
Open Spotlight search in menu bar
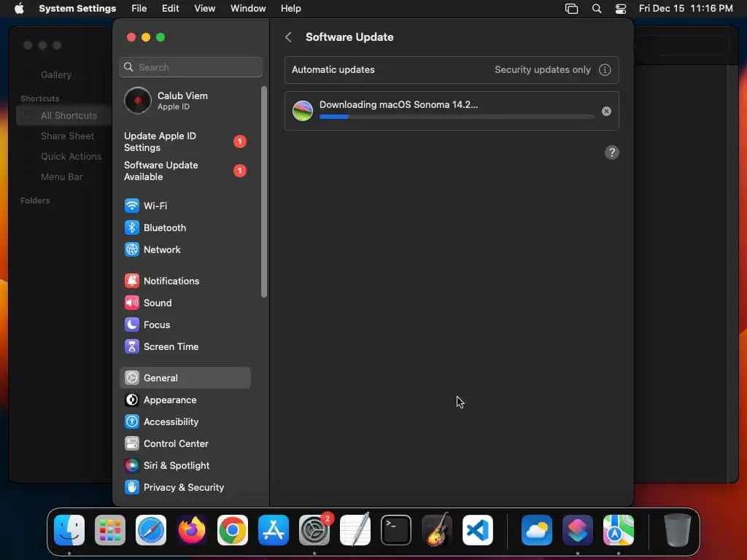click(x=597, y=9)
